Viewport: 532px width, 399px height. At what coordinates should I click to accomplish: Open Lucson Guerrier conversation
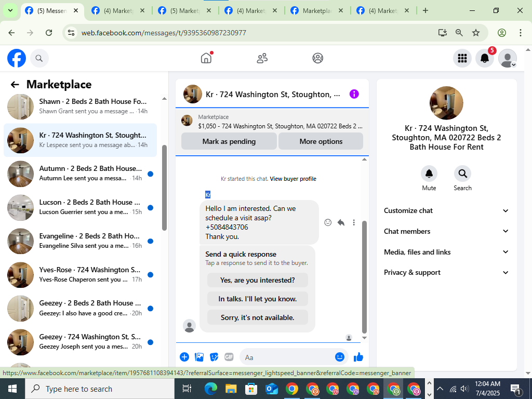[x=81, y=207]
